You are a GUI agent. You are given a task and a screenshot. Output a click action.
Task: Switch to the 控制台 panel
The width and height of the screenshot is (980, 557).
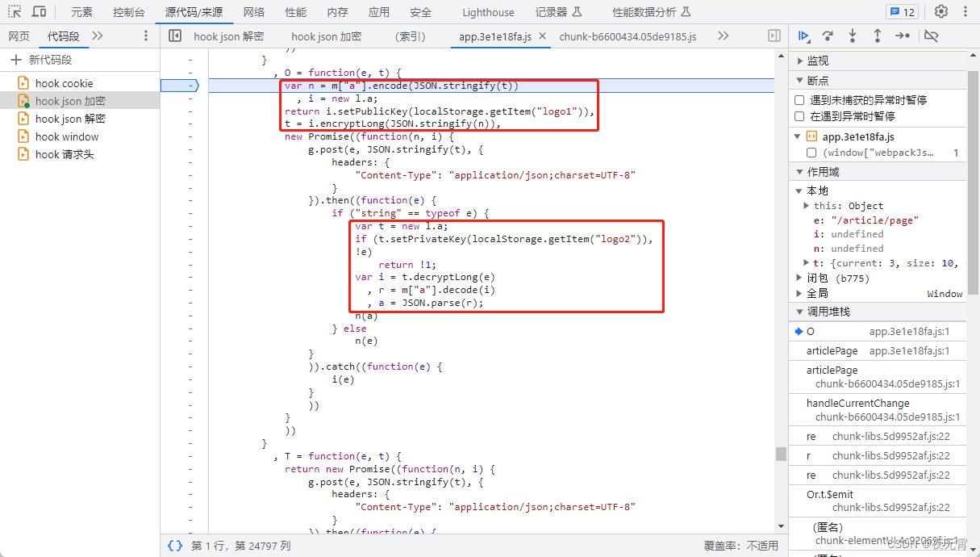[129, 12]
